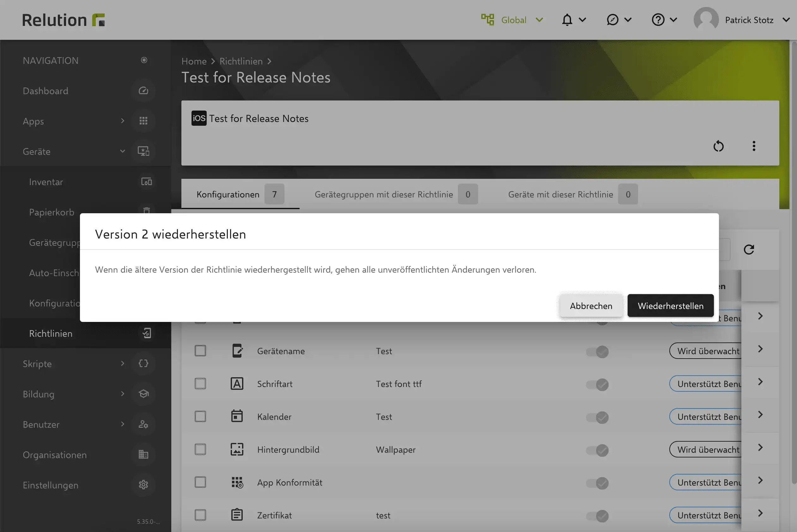Screen dimensions: 797x532
Task: Switch to Gerätegruppen mit dieser Richtlinie tab
Action: 396,194
